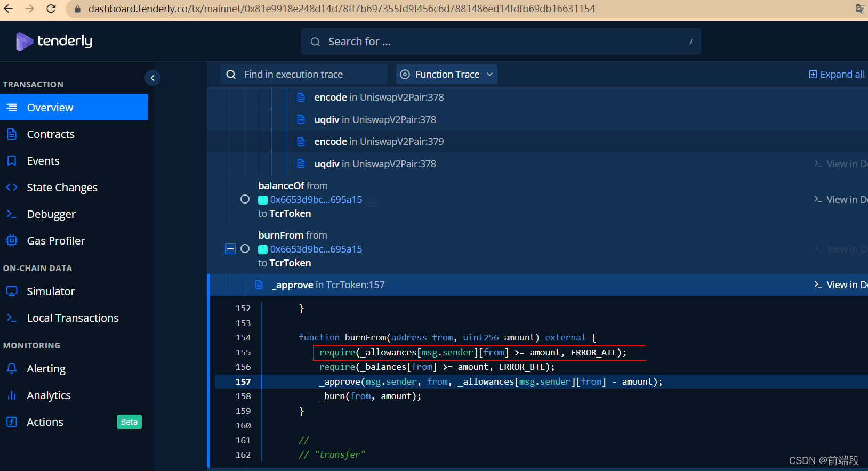Click the Events bookmark icon

click(12, 160)
